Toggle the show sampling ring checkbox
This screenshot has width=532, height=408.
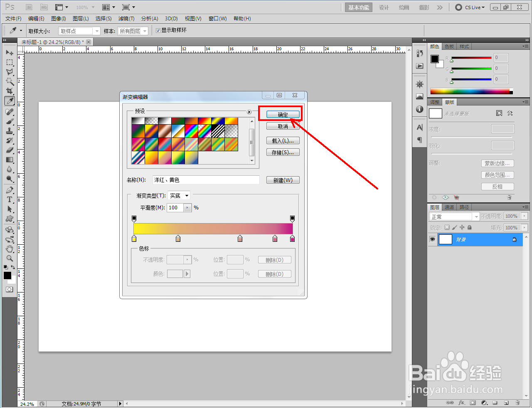(x=158, y=30)
